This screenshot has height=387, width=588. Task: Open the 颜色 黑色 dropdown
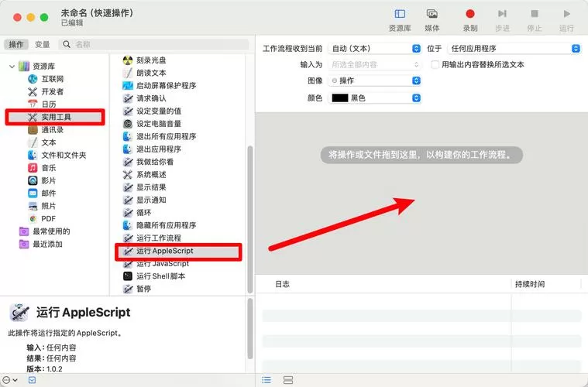tap(375, 98)
